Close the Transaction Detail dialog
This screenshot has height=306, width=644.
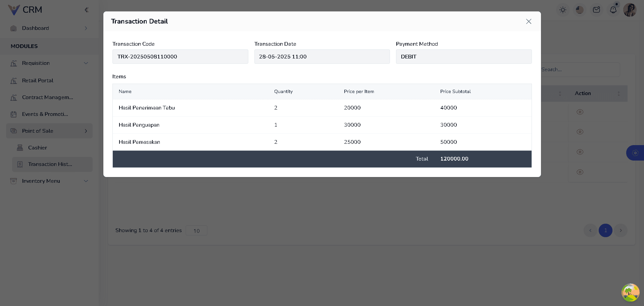pos(529,21)
